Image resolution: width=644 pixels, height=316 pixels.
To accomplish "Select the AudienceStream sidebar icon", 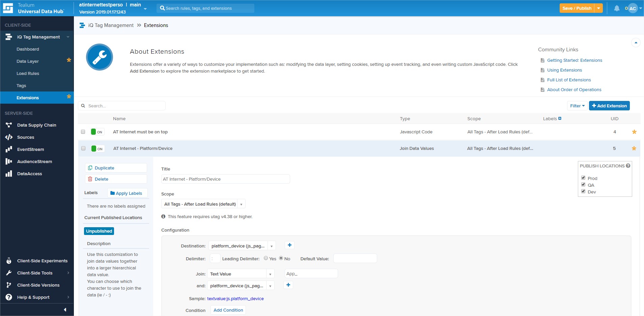I will pos(9,161).
